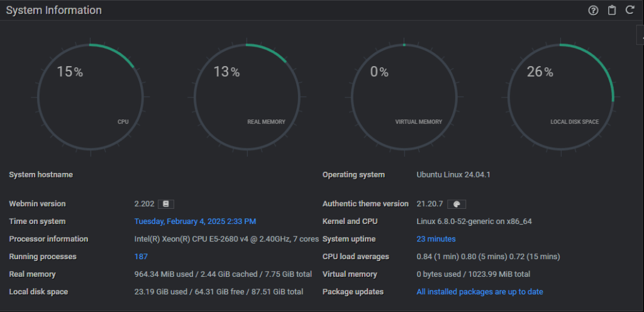The height and width of the screenshot is (312, 644).
Task: Open the system time link
Action: click(195, 221)
